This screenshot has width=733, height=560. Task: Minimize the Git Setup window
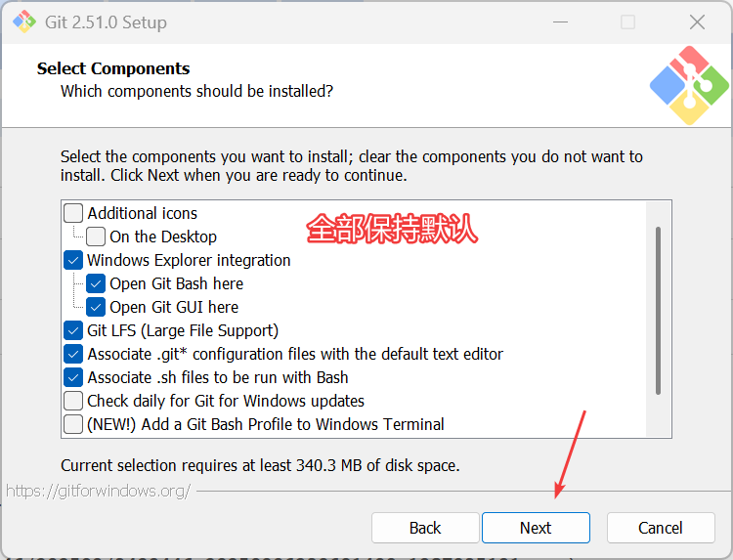coord(559,22)
